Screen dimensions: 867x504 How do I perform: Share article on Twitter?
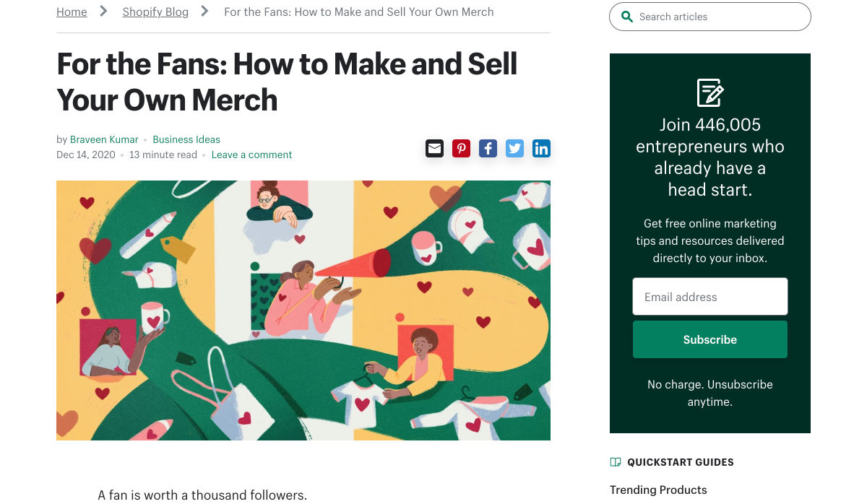point(514,149)
